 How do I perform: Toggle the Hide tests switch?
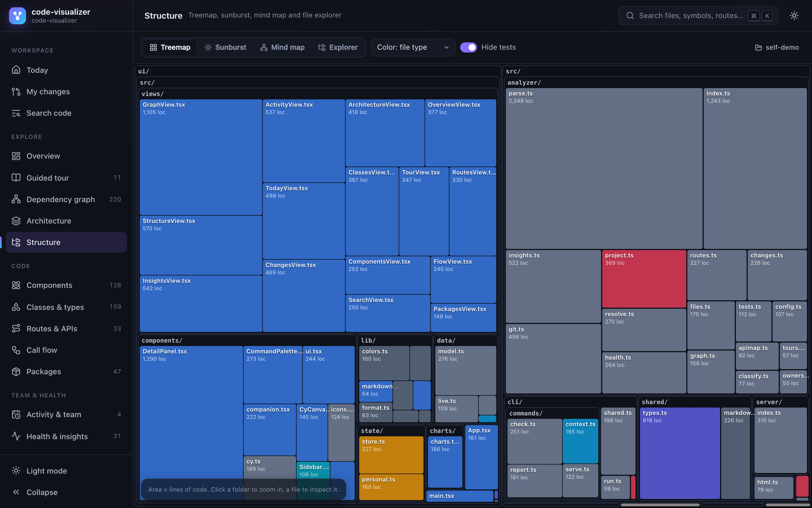[468, 47]
